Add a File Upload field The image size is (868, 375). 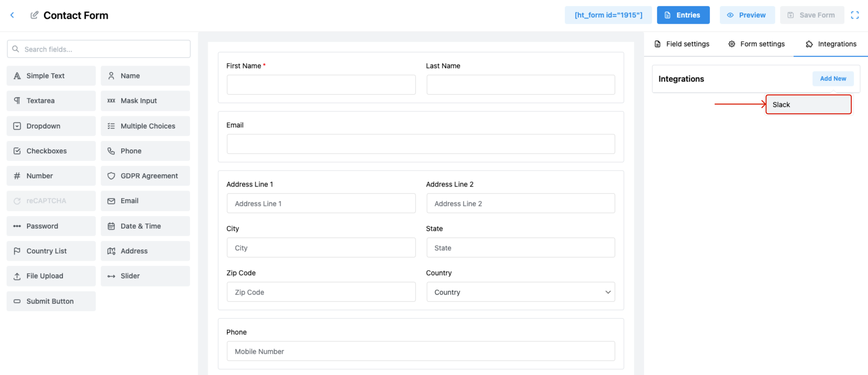(51, 276)
